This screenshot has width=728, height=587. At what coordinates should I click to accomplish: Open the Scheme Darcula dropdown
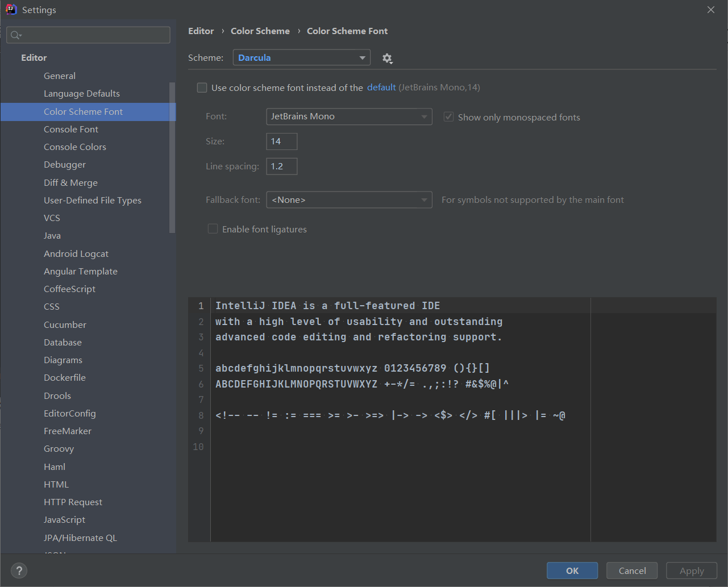[302, 57]
